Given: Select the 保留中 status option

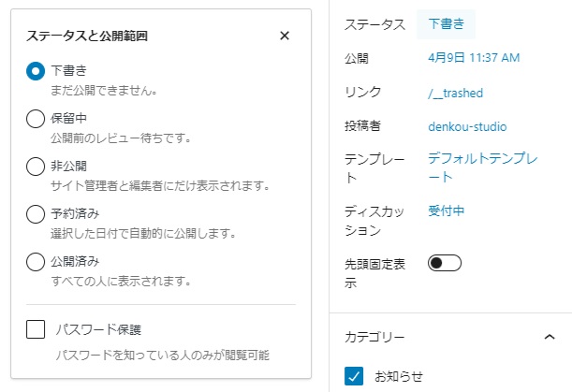Looking at the screenshot, I should click(36, 119).
